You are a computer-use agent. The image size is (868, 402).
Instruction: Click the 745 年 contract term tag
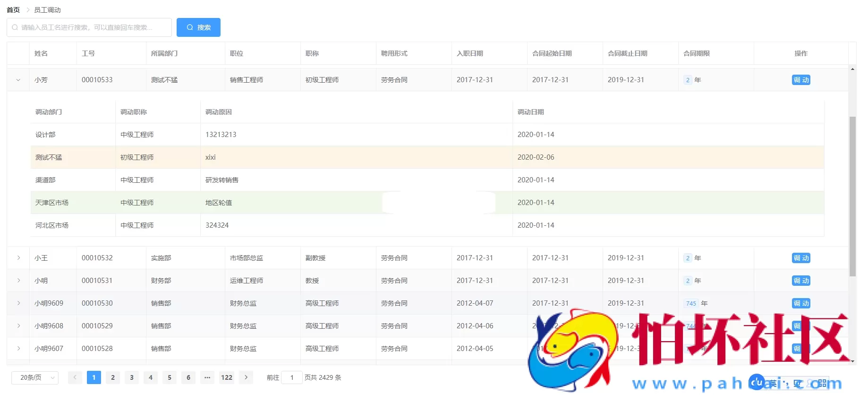[x=691, y=303]
